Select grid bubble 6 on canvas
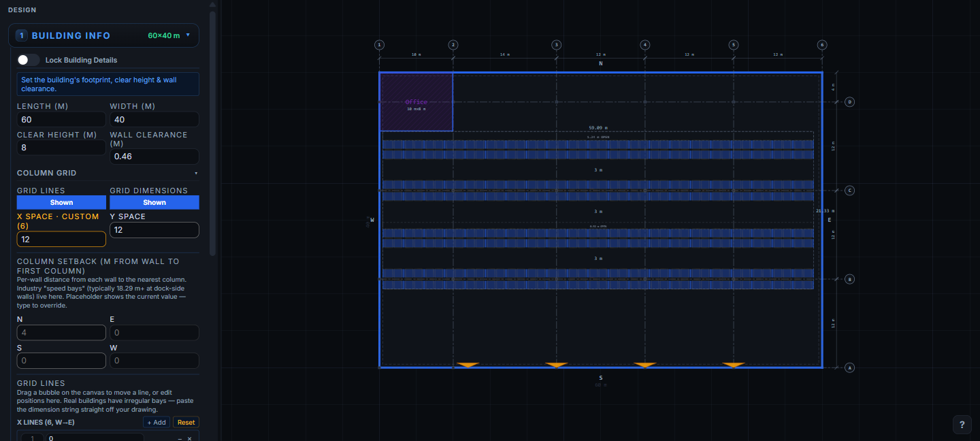980x441 pixels. 822,45
